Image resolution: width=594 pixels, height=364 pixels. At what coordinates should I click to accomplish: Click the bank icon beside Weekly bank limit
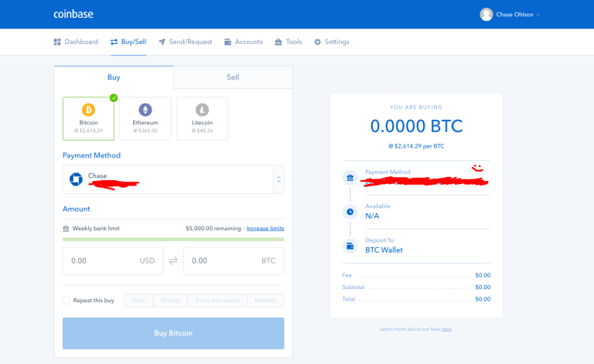[66, 229]
